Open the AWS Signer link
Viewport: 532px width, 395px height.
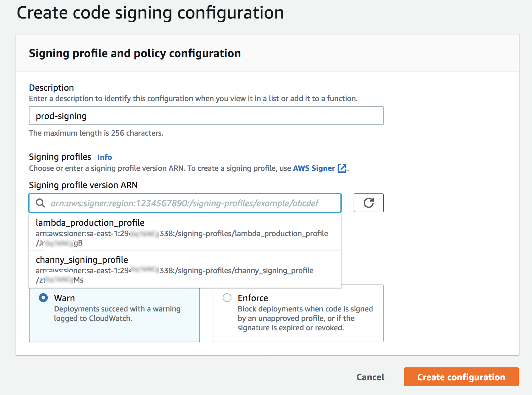pos(314,168)
